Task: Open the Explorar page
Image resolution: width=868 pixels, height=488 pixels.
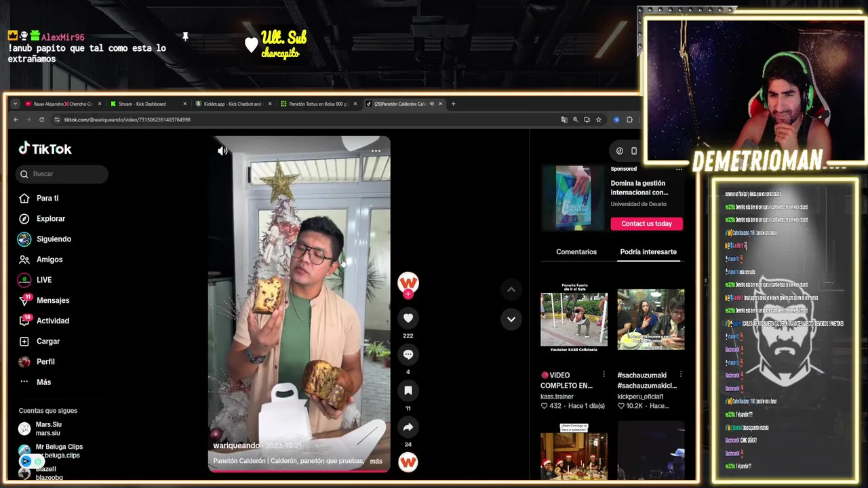Action: (x=51, y=218)
